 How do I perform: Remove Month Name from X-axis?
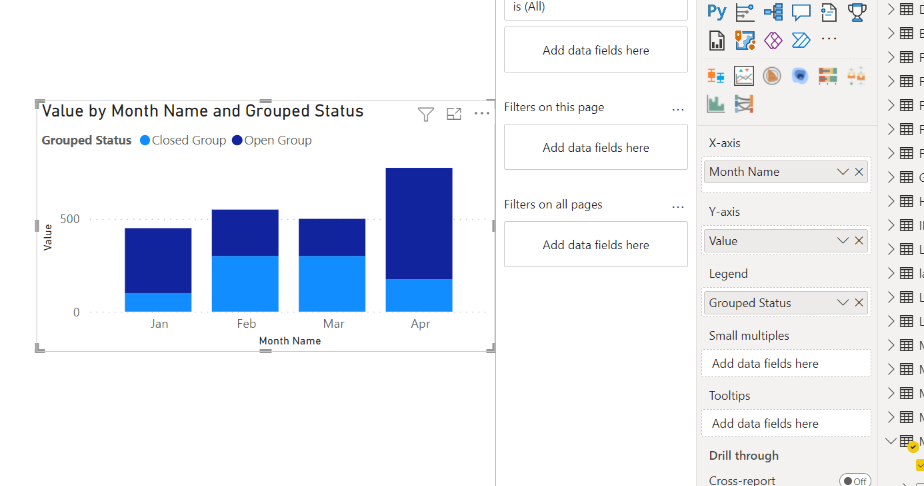coord(859,172)
